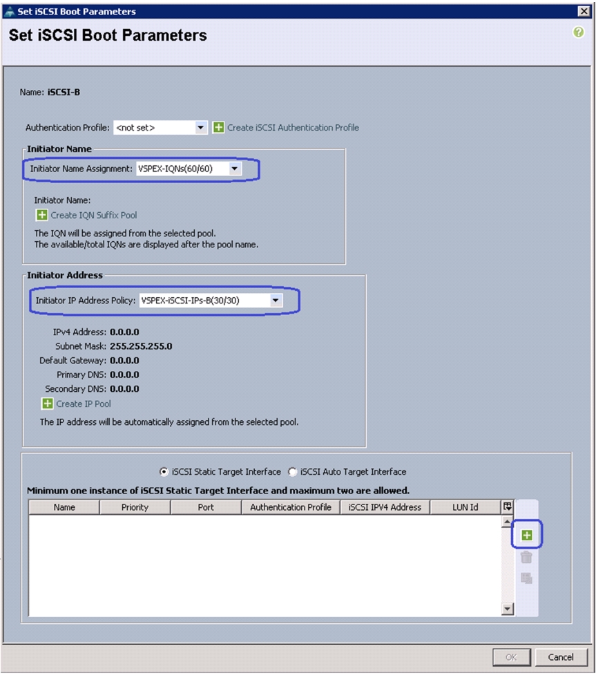The height and width of the screenshot is (700, 596).
Task: Select iSCSI Auto Target Interface radio
Action: point(292,472)
